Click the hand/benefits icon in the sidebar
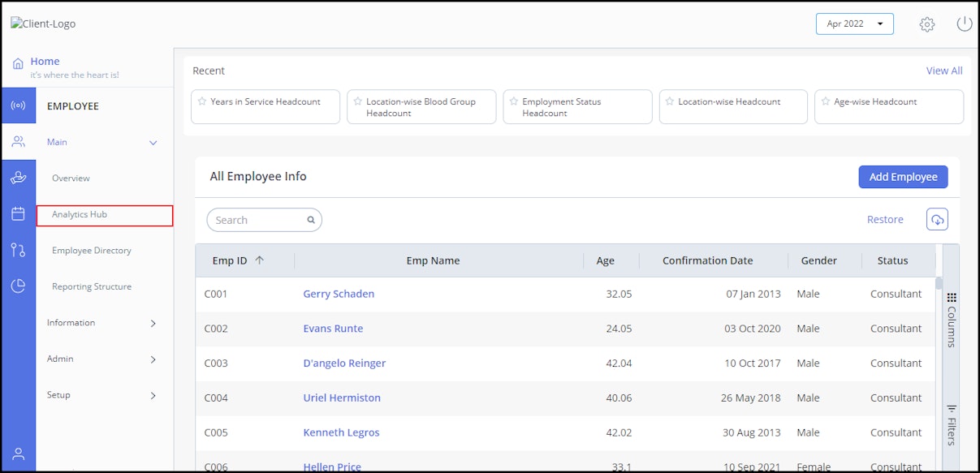Image resolution: width=980 pixels, height=473 pixels. (x=18, y=178)
